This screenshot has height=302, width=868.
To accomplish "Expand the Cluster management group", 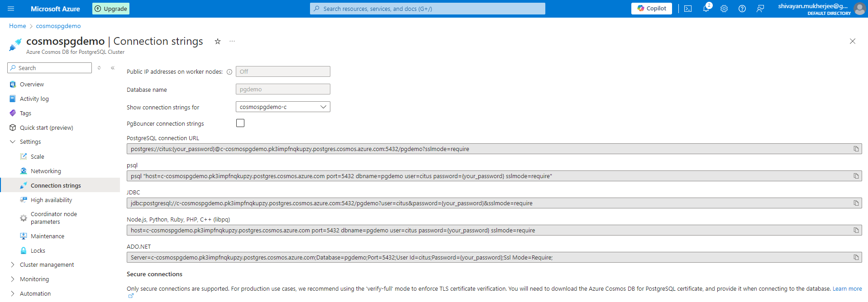I will coord(12,264).
